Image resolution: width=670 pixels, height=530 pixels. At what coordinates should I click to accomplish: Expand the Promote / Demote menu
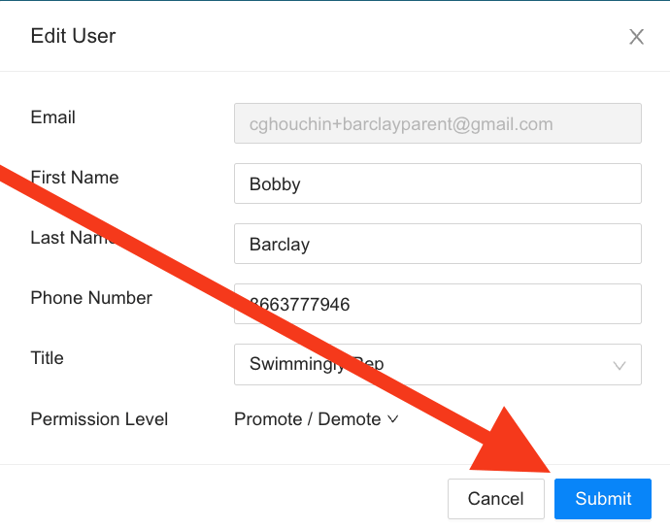[x=315, y=419]
